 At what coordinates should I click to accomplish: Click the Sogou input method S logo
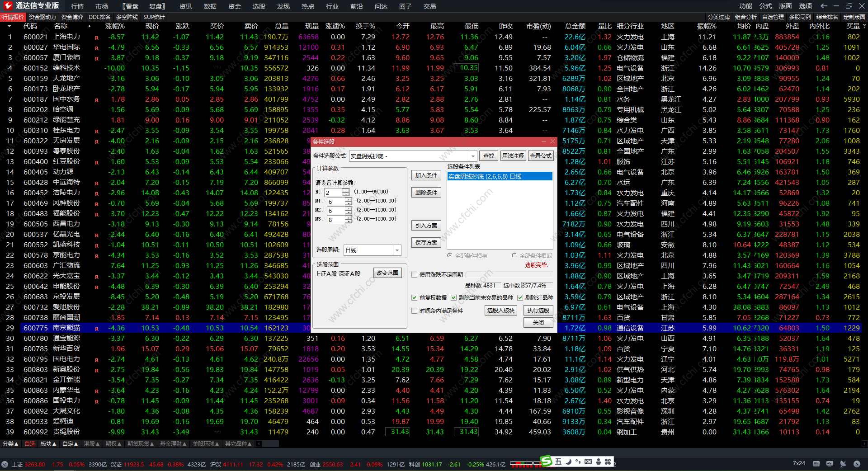(546, 462)
